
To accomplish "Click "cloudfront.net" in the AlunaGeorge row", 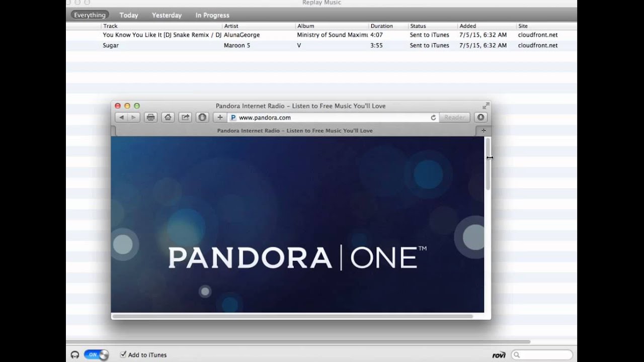I will click(x=538, y=35).
